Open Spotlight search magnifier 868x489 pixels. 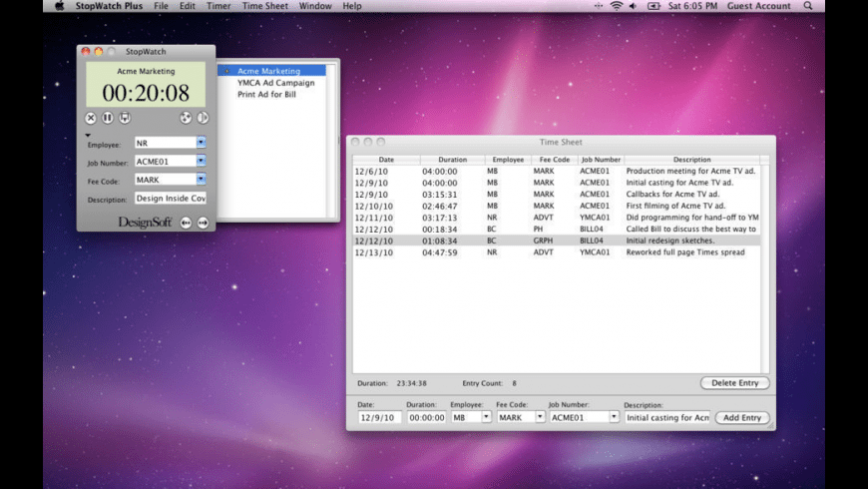pyautogui.click(x=808, y=6)
